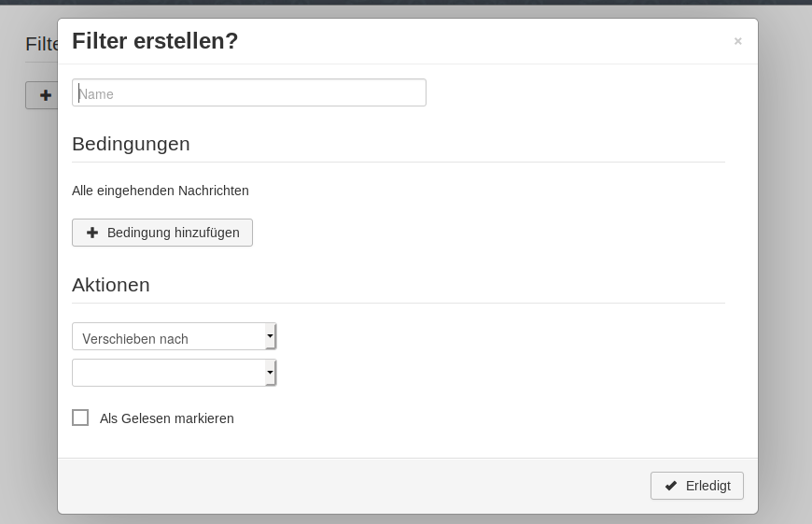This screenshot has width=812, height=524.
Task: Click the Alle eingehenden Nachrichten text
Action: (x=161, y=191)
